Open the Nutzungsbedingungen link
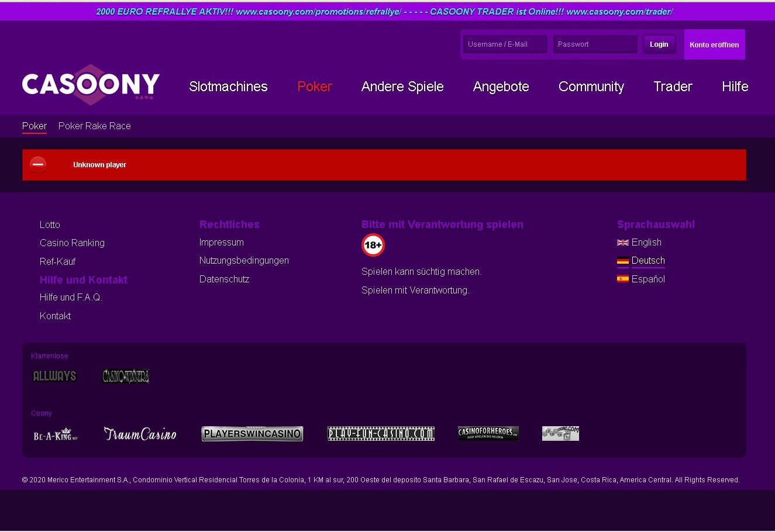775x532 pixels. pyautogui.click(x=244, y=261)
